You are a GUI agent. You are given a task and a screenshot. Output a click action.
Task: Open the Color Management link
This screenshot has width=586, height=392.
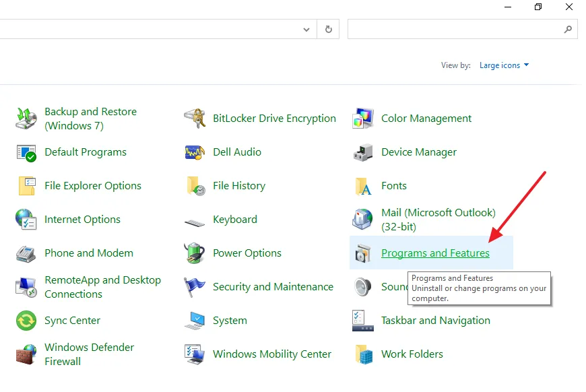click(x=426, y=119)
